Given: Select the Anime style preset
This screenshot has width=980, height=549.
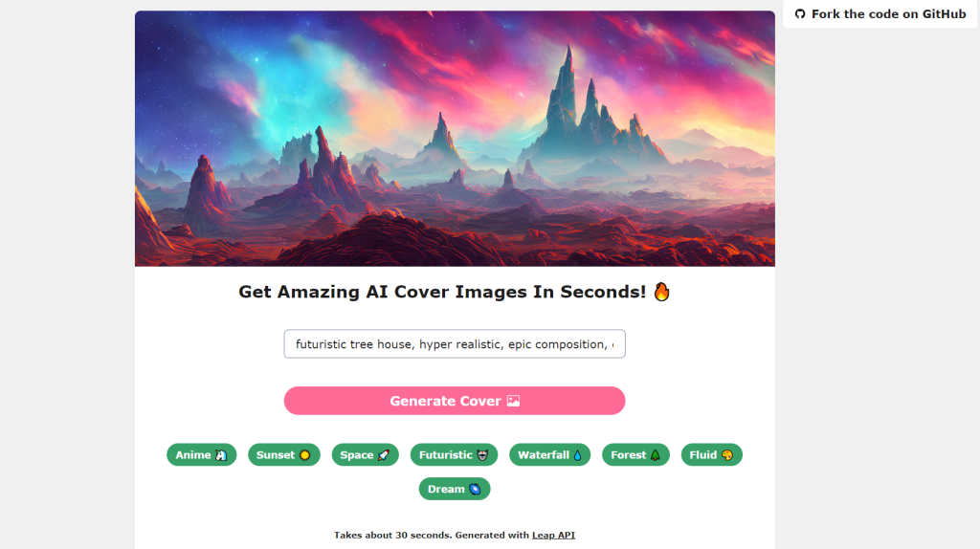Looking at the screenshot, I should [x=201, y=454].
